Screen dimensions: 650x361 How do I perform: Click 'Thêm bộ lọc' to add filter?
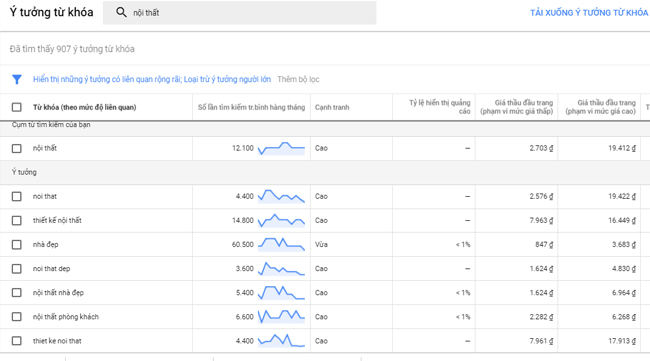298,79
